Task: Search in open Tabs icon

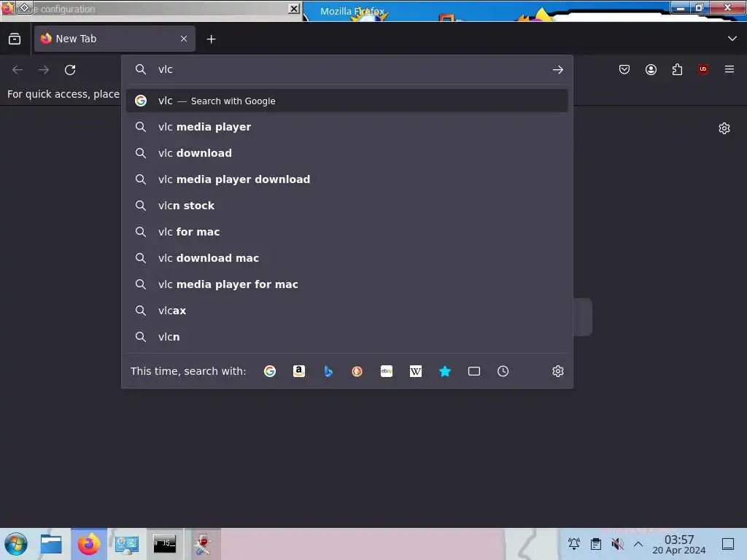Action: point(473,371)
